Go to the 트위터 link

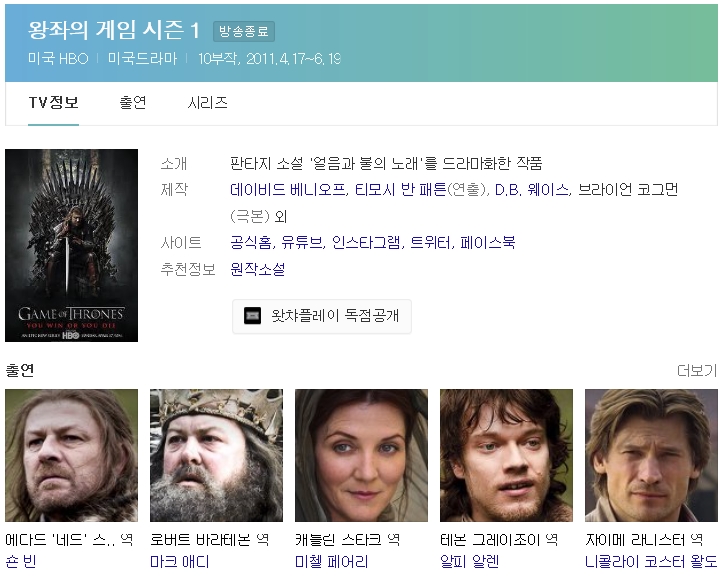(430, 242)
